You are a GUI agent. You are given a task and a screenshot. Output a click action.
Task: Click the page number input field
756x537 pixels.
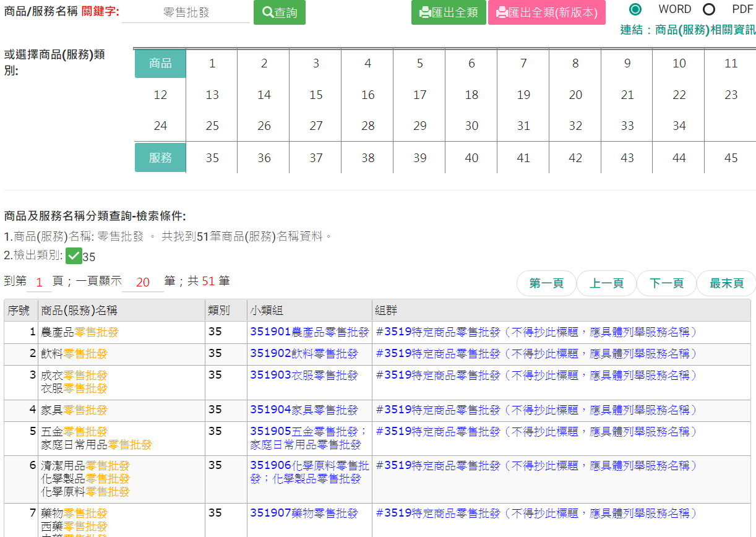[40, 282]
